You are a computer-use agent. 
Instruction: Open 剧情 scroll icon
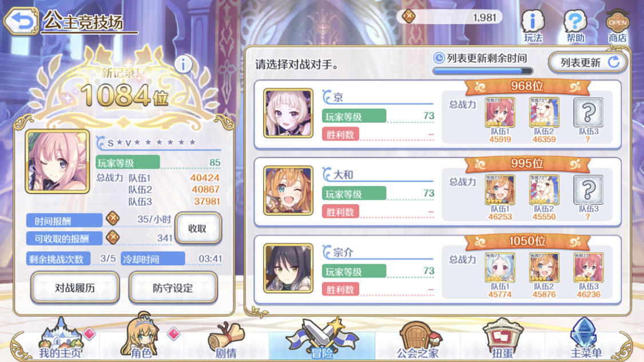[x=226, y=340]
